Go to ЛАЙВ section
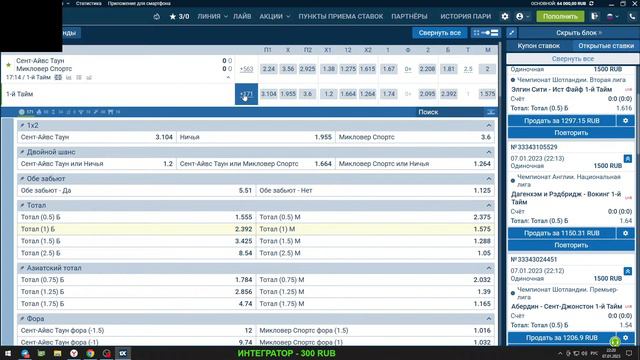This screenshot has width=640, height=360. pyautogui.click(x=242, y=16)
